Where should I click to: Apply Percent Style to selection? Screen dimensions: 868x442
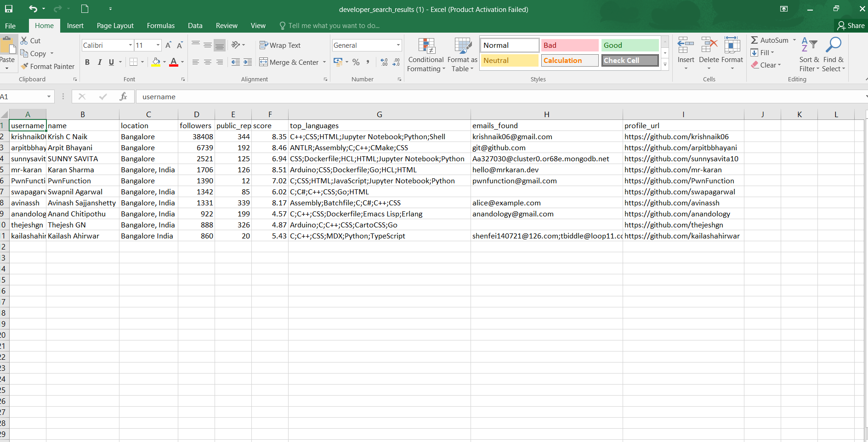click(x=355, y=62)
